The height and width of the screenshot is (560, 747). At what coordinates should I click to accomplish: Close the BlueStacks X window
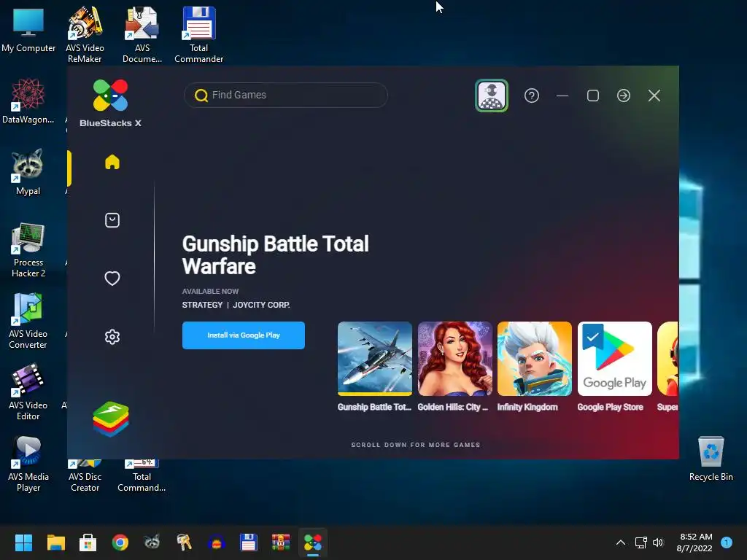point(654,96)
